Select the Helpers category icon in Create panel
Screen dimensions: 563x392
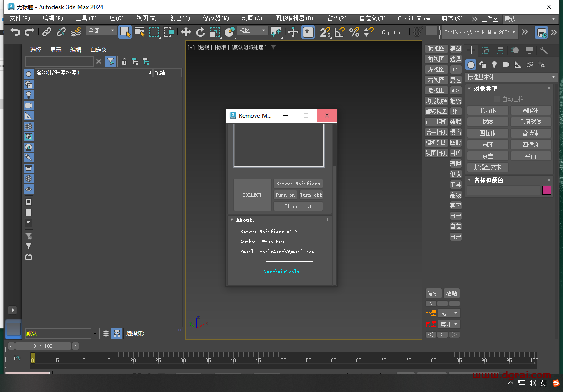click(x=518, y=65)
